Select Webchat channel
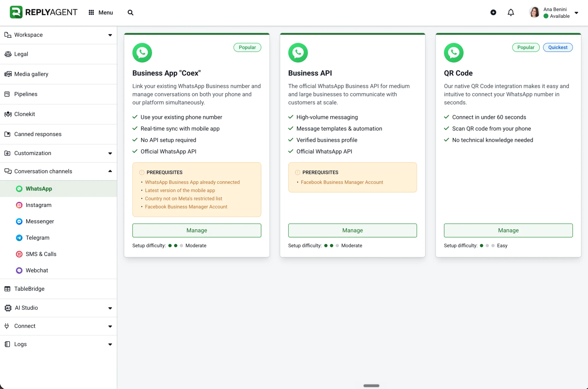The width and height of the screenshot is (588, 389). (x=59, y=270)
